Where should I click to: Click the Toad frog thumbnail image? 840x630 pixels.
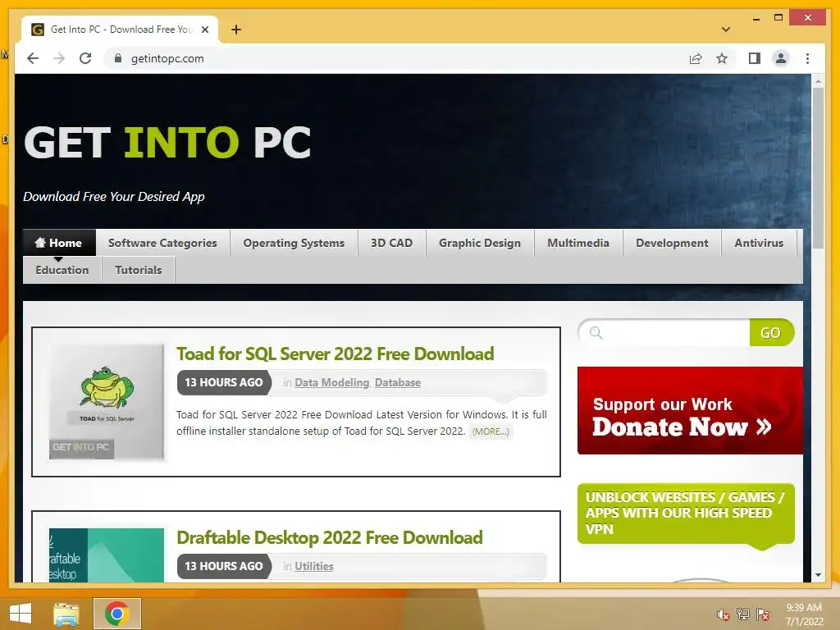click(106, 401)
